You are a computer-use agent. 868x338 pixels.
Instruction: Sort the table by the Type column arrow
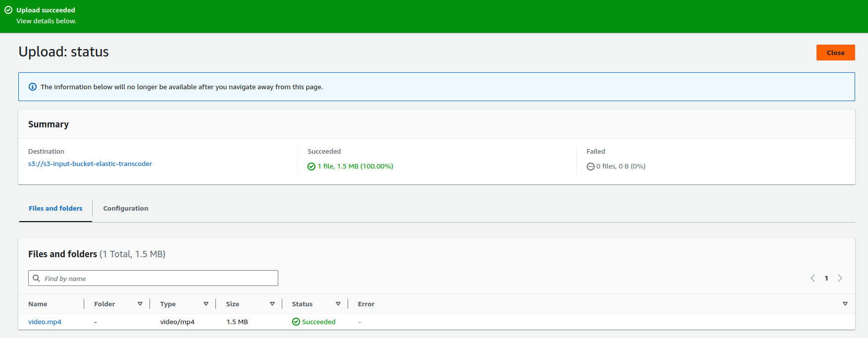(x=206, y=304)
